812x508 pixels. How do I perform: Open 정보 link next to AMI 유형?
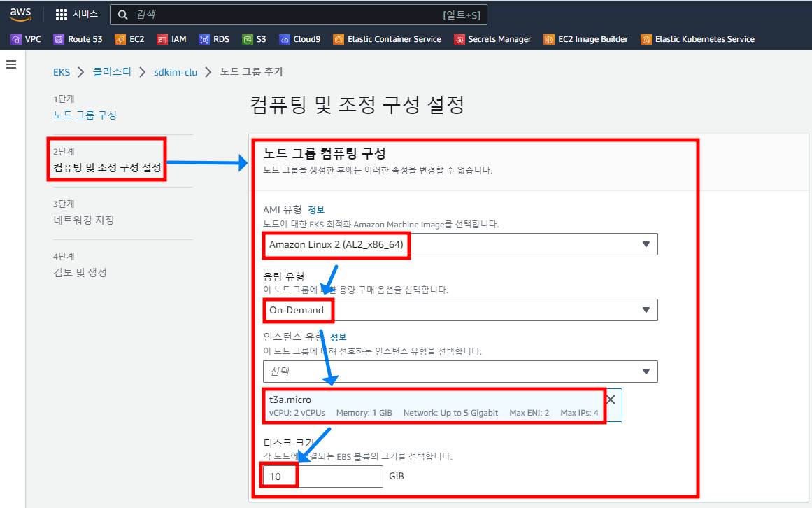[316, 210]
